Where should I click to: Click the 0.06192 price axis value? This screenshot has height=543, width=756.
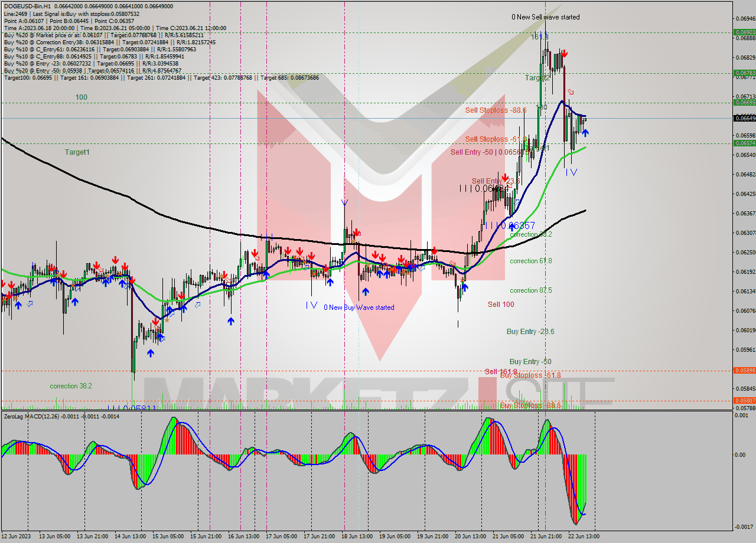746,272
